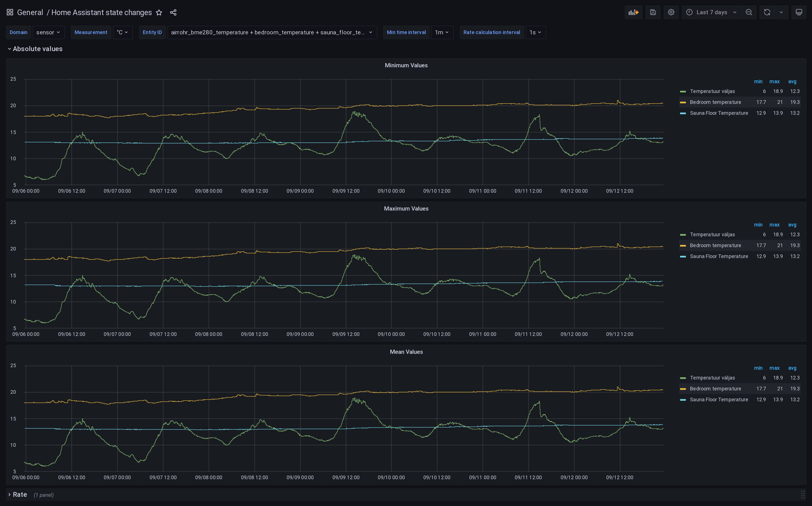Image resolution: width=812 pixels, height=506 pixels.
Task: Save the dashboard with the disk icon
Action: coord(653,12)
